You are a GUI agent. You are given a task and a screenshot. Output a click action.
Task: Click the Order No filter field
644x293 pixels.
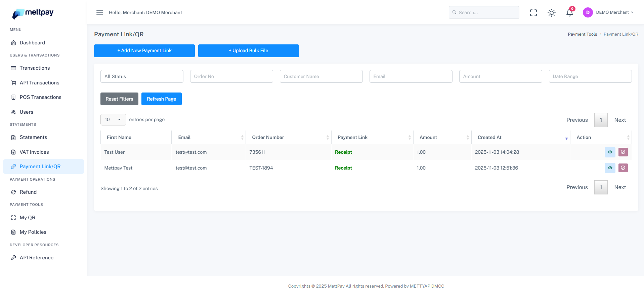(x=231, y=76)
